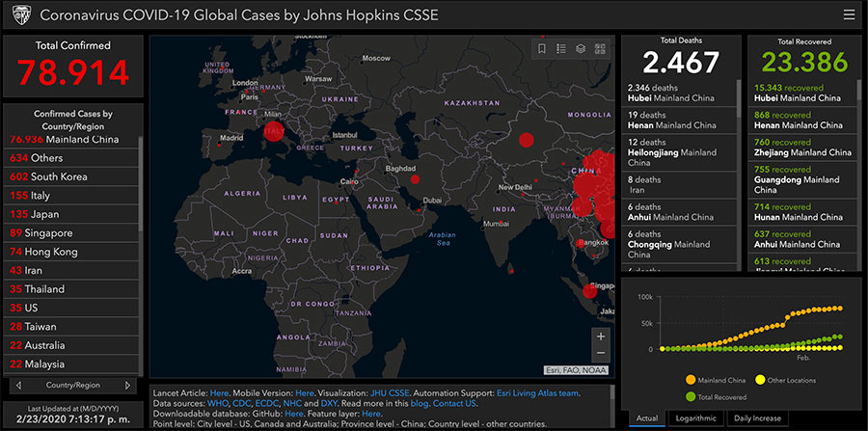Open the hamburger menu in the header

pyautogui.click(x=849, y=14)
